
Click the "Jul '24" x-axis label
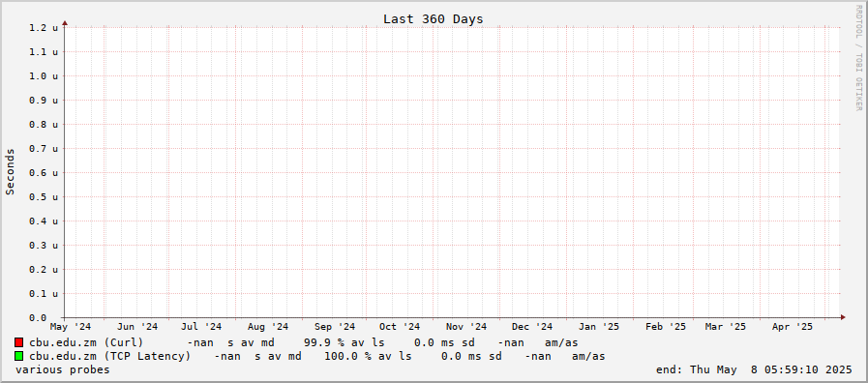(x=201, y=327)
